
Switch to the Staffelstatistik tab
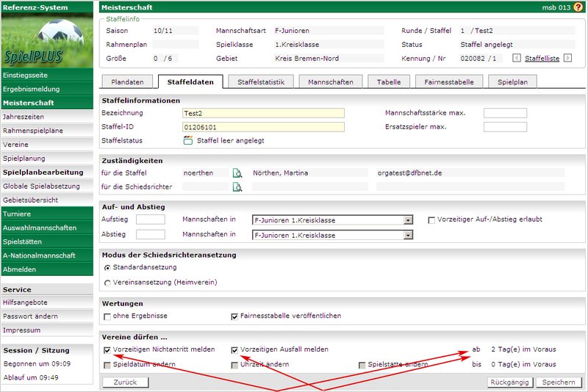coord(261,82)
